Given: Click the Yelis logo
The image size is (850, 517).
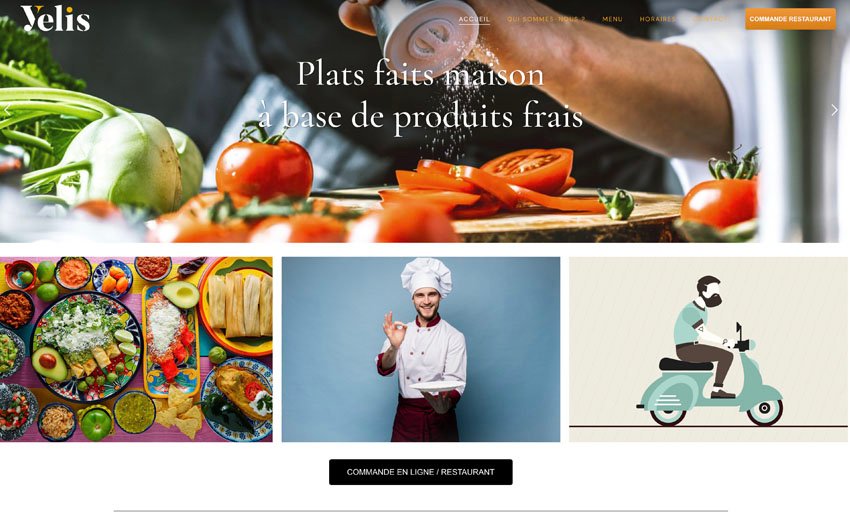Looking at the screenshot, I should pyautogui.click(x=55, y=18).
